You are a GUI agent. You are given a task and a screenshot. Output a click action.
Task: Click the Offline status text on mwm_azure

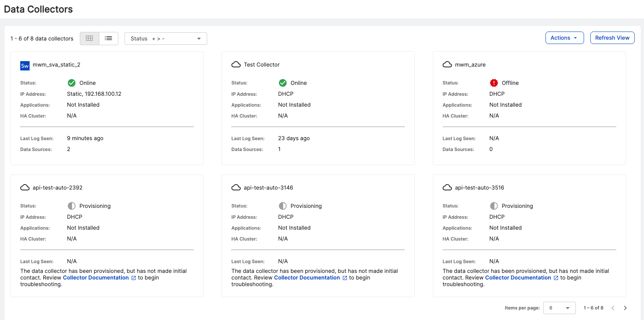tap(510, 83)
